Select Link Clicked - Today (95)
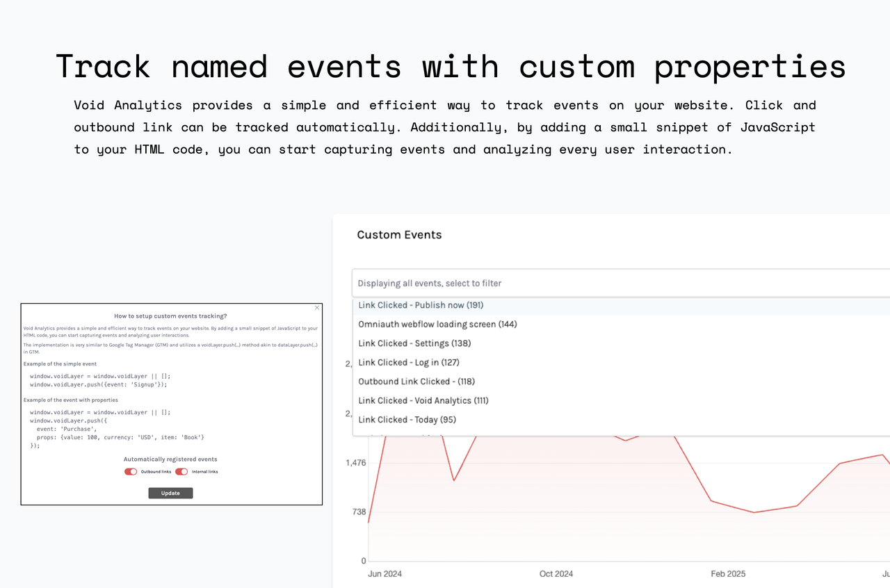Viewport: 890px width, 588px height. [x=621, y=420]
